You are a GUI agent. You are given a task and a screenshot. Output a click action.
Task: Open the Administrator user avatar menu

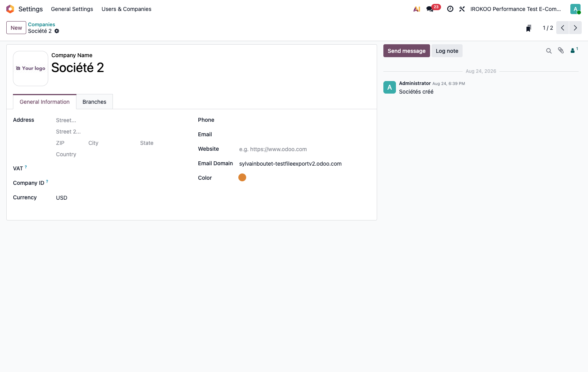pyautogui.click(x=575, y=9)
